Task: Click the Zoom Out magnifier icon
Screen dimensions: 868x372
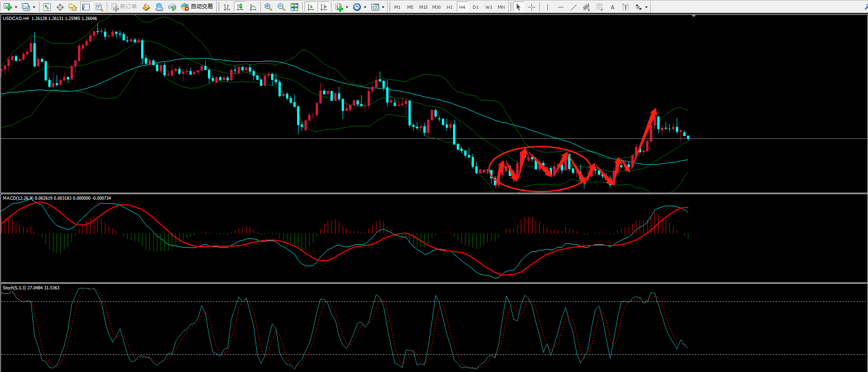Action: [x=281, y=7]
